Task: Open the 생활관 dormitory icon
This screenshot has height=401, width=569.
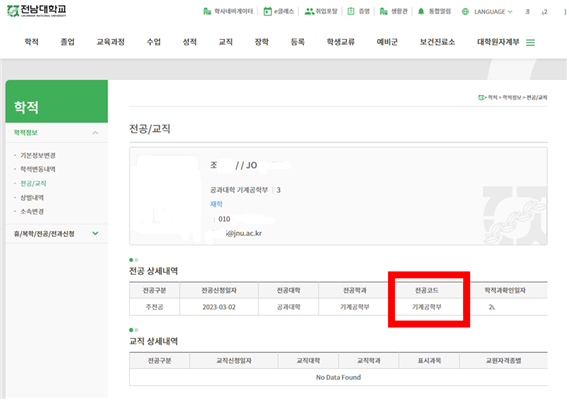Action: click(x=384, y=11)
